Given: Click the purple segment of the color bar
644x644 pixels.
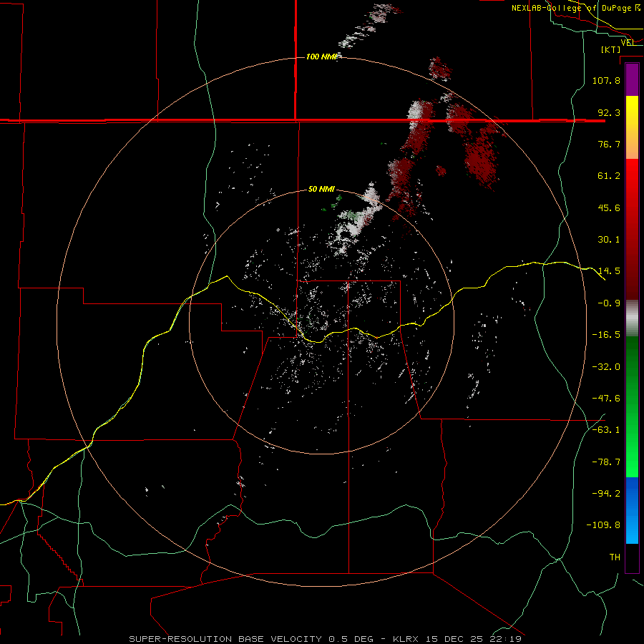Looking at the screenshot, I should point(632,79).
